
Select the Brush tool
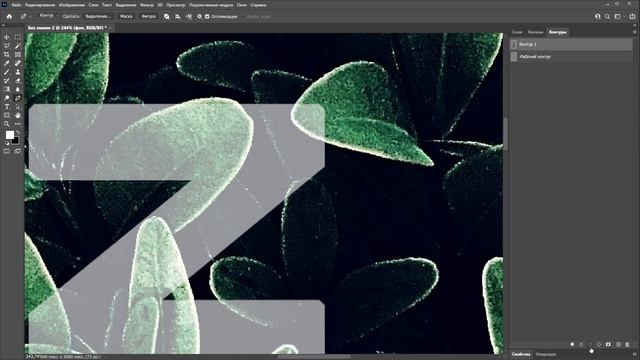point(7,72)
